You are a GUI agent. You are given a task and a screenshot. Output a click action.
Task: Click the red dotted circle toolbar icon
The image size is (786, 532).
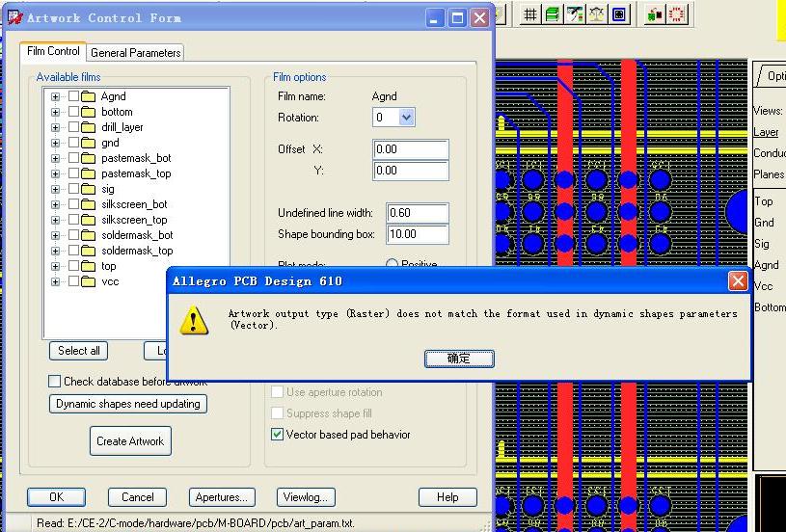(x=677, y=14)
